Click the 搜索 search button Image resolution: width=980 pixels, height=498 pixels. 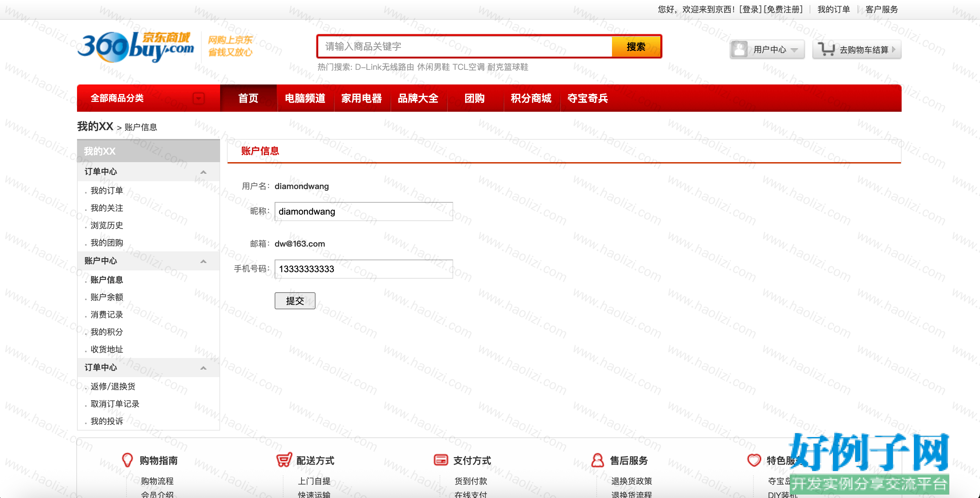click(x=636, y=46)
